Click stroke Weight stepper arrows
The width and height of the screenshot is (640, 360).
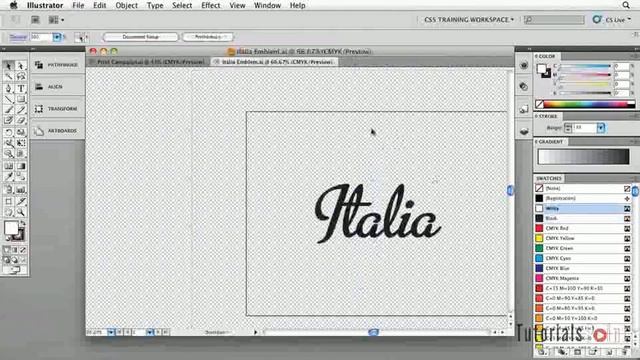[568, 128]
